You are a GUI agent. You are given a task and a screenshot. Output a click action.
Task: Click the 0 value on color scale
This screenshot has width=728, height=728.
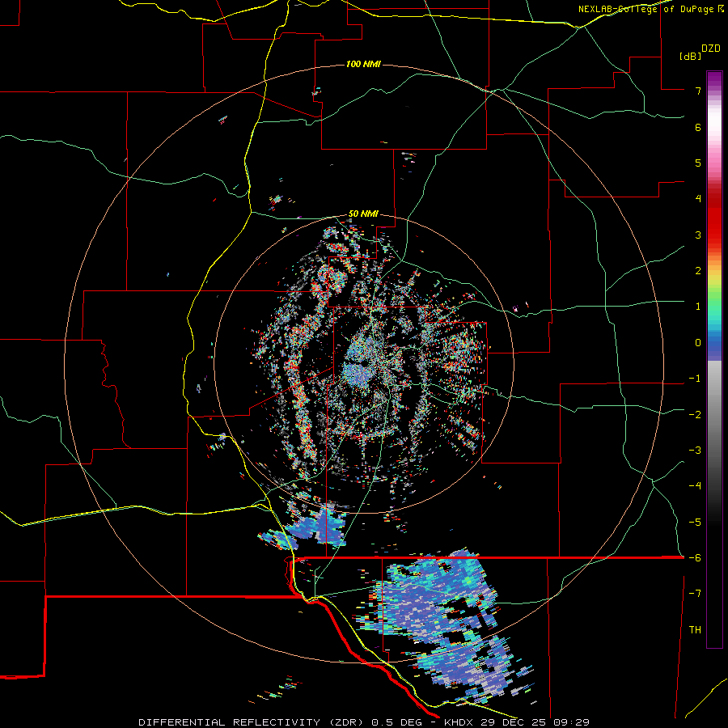[698, 343]
